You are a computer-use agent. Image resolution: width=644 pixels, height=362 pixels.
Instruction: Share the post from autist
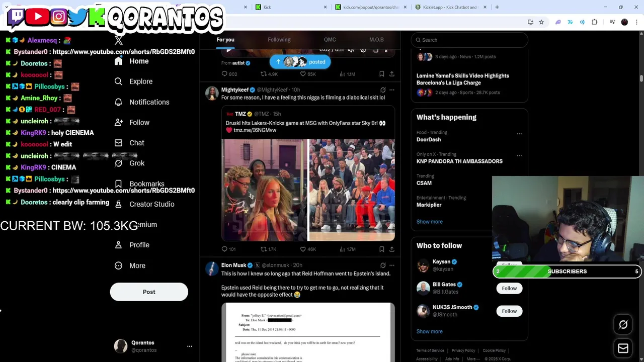[392, 74]
